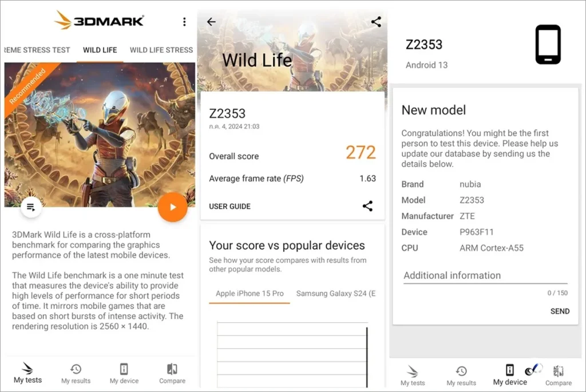Open My device in left bottom bar
Viewport: 586px width, 392px height.
pyautogui.click(x=124, y=374)
